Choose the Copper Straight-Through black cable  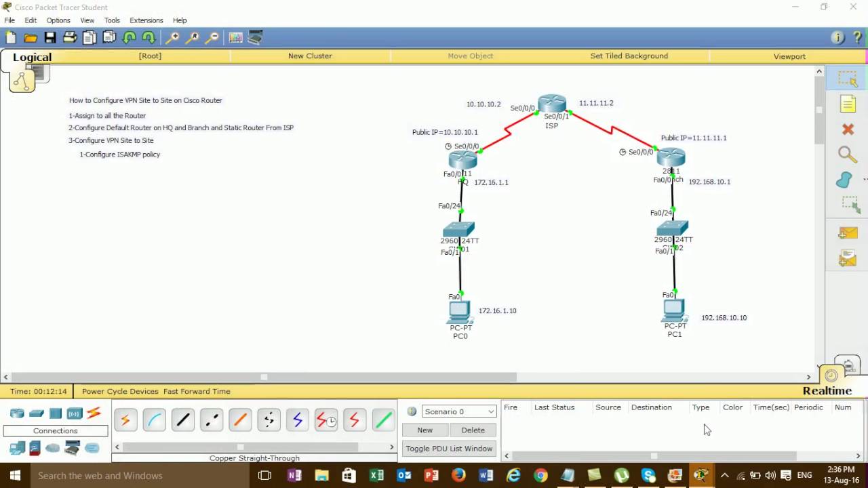(x=183, y=421)
